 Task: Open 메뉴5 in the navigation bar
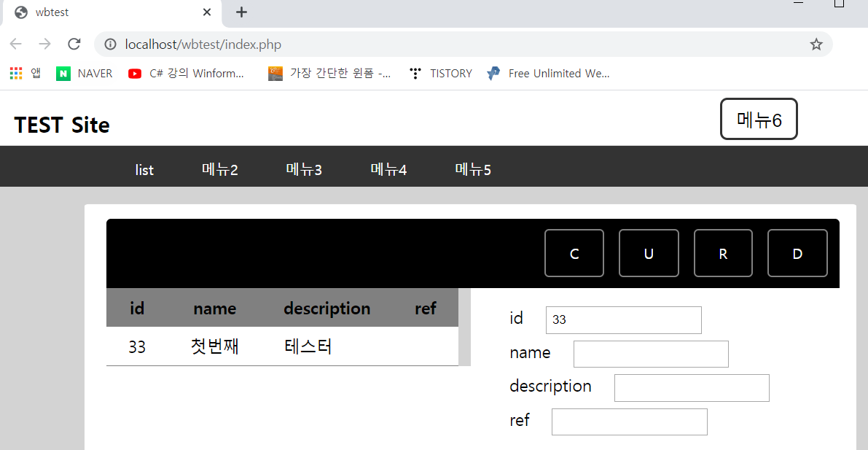pyautogui.click(x=473, y=170)
